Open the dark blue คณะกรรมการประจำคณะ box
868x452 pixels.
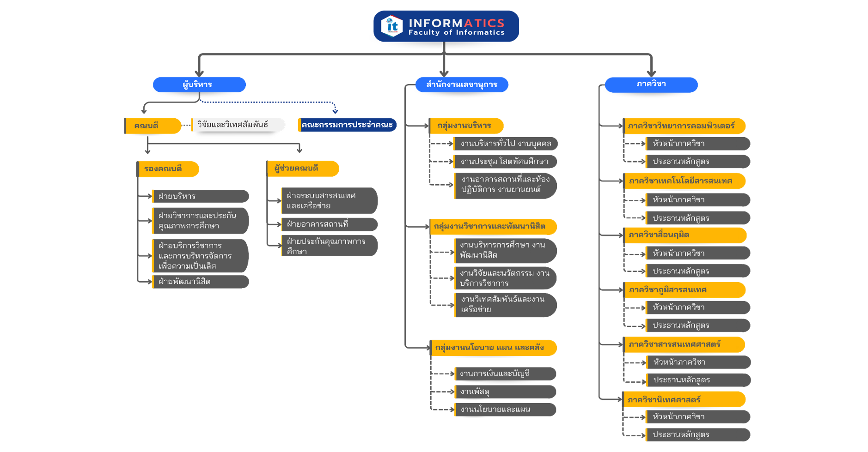347,125
